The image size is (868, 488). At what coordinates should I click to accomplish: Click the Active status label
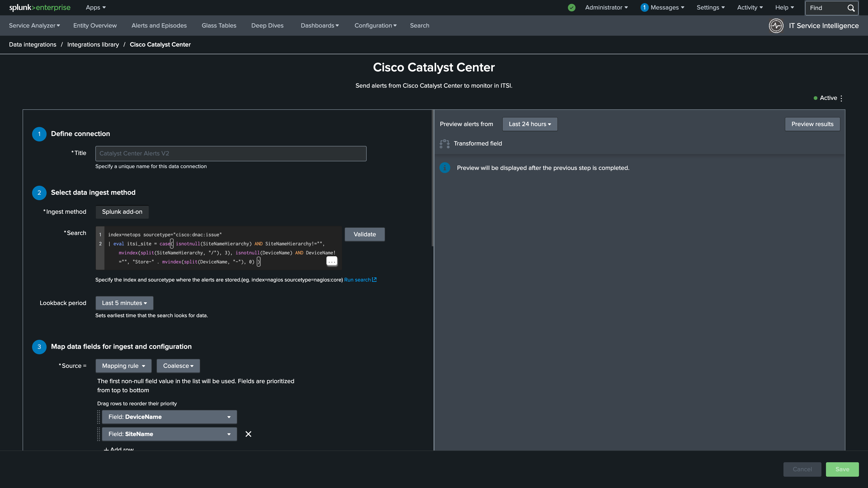point(828,98)
